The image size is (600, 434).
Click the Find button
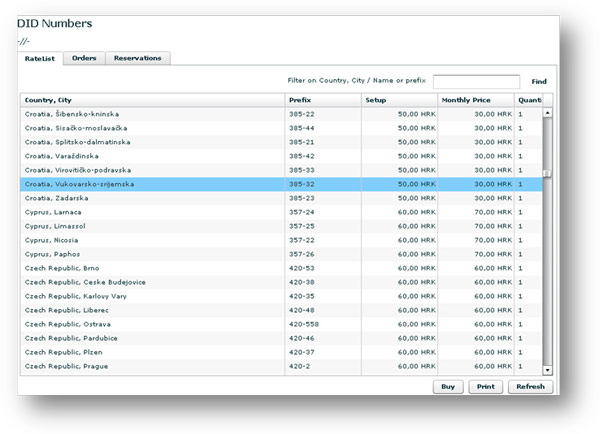coord(539,82)
